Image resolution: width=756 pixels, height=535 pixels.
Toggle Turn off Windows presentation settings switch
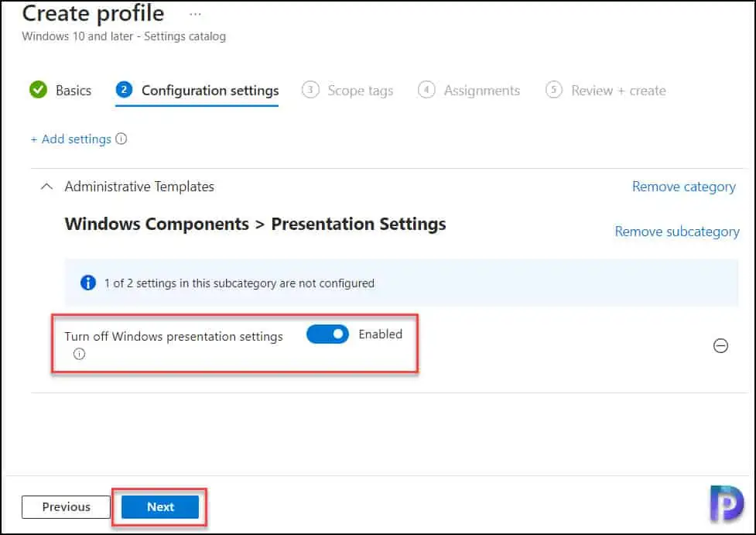pyautogui.click(x=327, y=334)
